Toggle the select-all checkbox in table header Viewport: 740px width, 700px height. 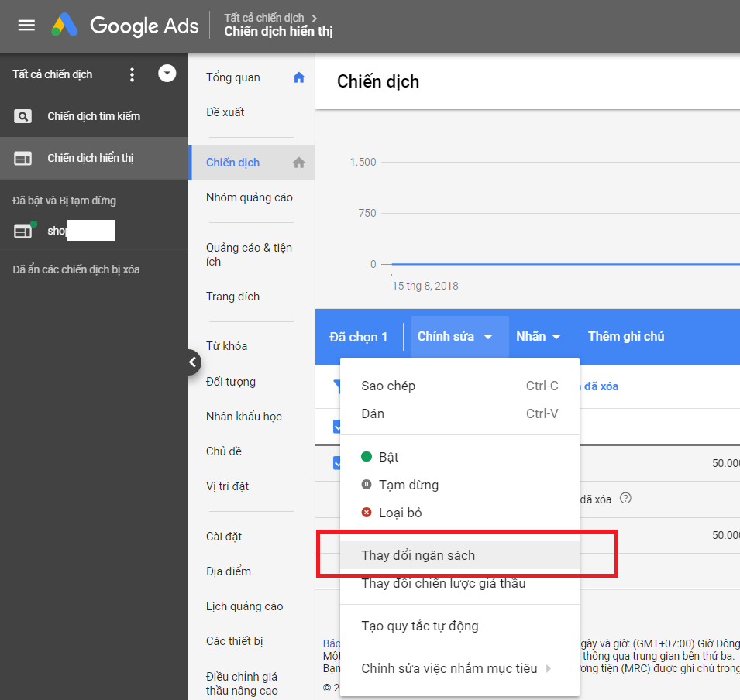click(x=337, y=426)
